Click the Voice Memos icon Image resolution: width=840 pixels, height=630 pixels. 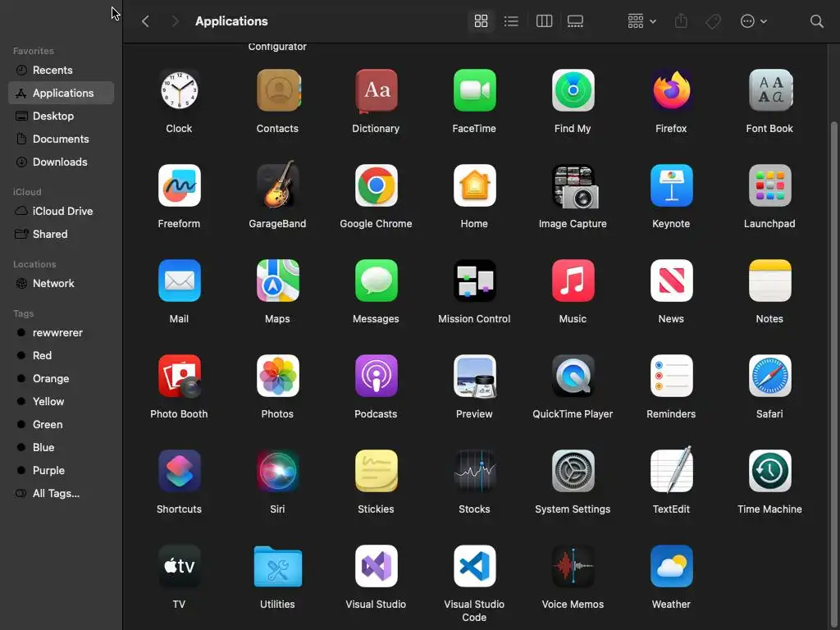pos(573,566)
